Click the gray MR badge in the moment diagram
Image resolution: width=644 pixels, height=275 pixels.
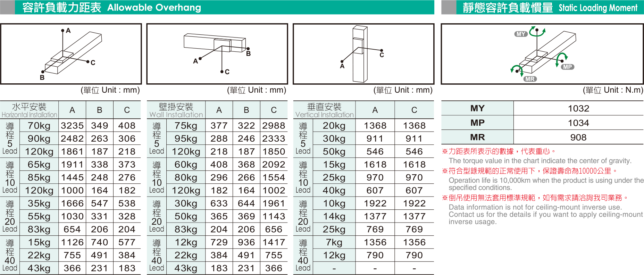pyautogui.click(x=530, y=79)
